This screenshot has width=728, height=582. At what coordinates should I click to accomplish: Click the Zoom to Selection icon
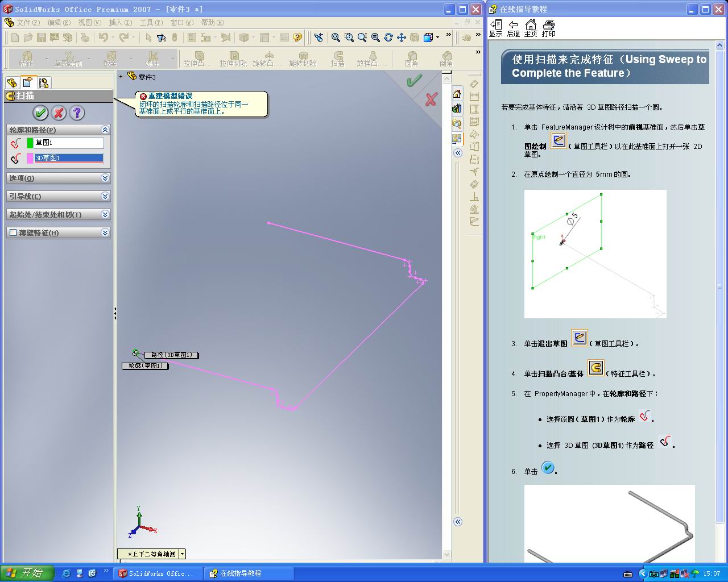click(375, 38)
